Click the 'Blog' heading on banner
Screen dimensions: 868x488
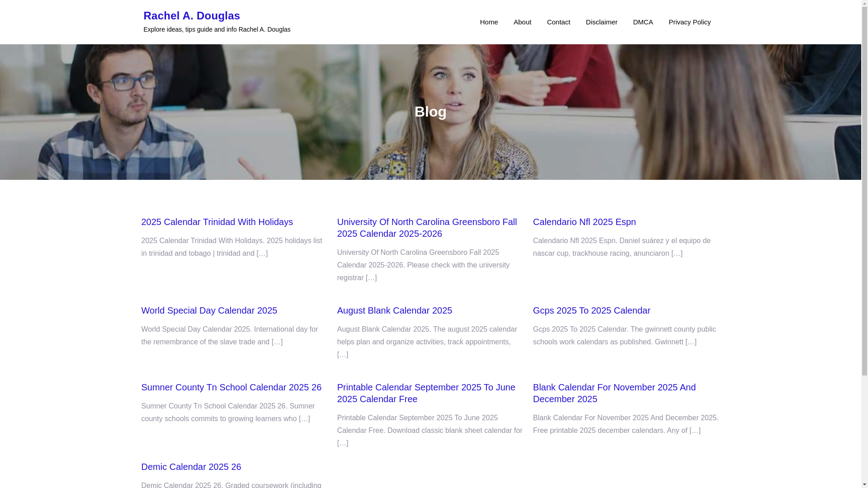[430, 112]
